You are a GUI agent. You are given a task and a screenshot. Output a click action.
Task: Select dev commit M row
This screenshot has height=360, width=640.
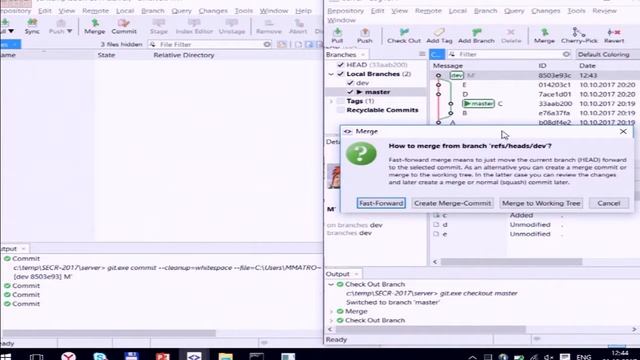tap(535, 76)
